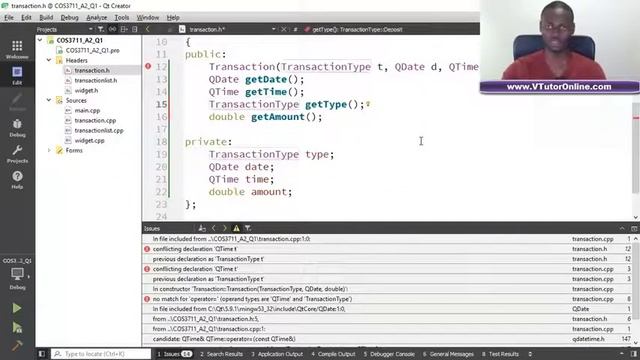Open the Edit menu
This screenshot has height=360, width=640.
tap(26, 18)
